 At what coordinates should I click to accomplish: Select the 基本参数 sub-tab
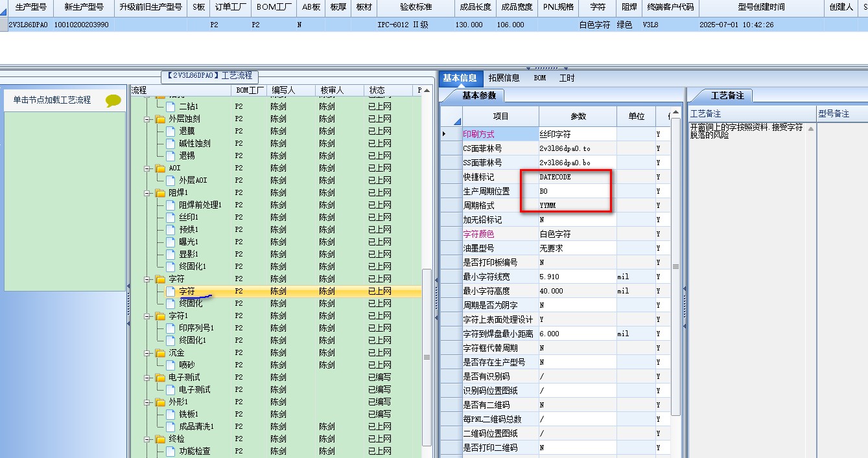(478, 95)
